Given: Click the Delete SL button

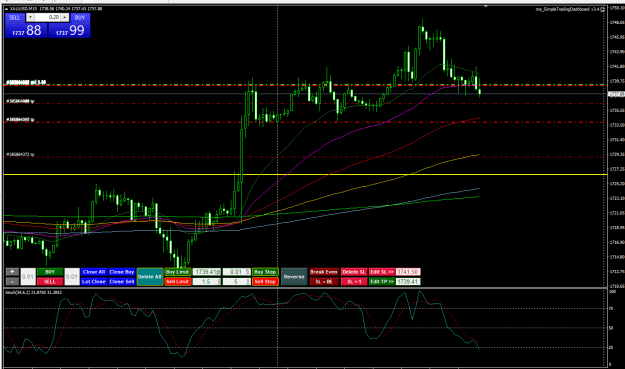Looking at the screenshot, I should coord(354,272).
